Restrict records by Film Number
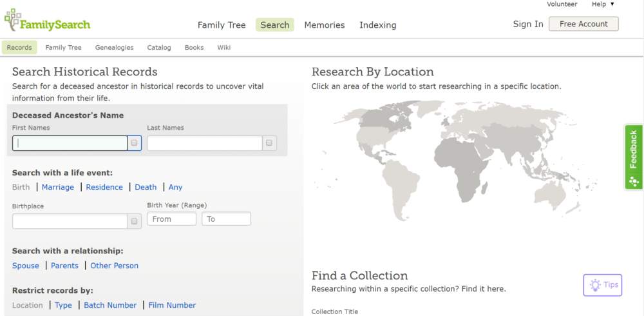This screenshot has height=316, width=644. coord(172,305)
